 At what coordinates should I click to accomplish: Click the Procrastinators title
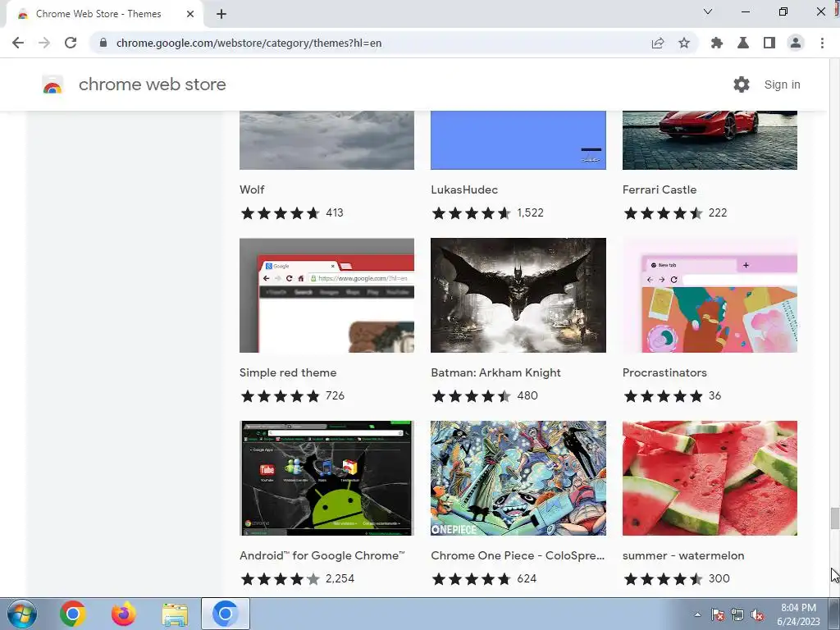coord(664,372)
